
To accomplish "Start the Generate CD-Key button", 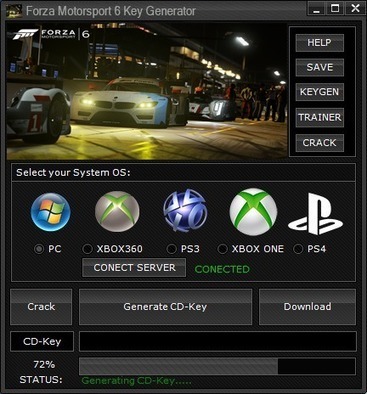I will coord(165,307).
